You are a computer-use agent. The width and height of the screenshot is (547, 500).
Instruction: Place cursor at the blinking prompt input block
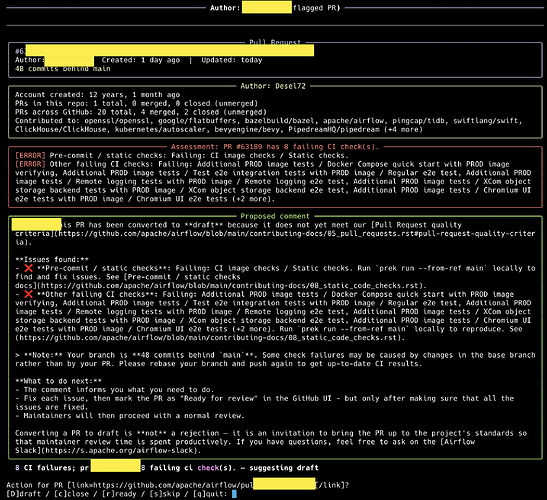pos(234,494)
